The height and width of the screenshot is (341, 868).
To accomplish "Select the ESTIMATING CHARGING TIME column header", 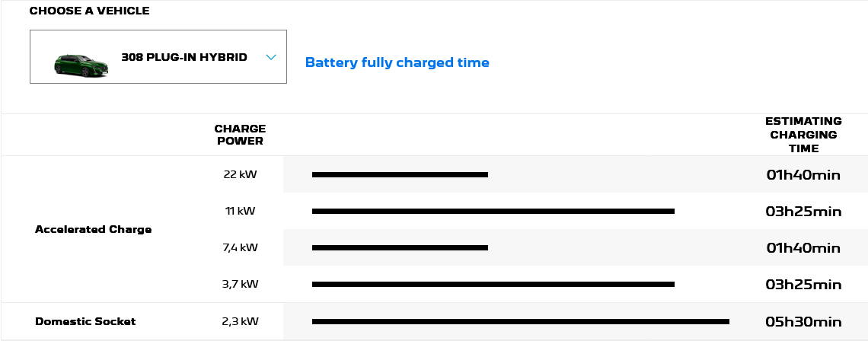I will click(803, 135).
